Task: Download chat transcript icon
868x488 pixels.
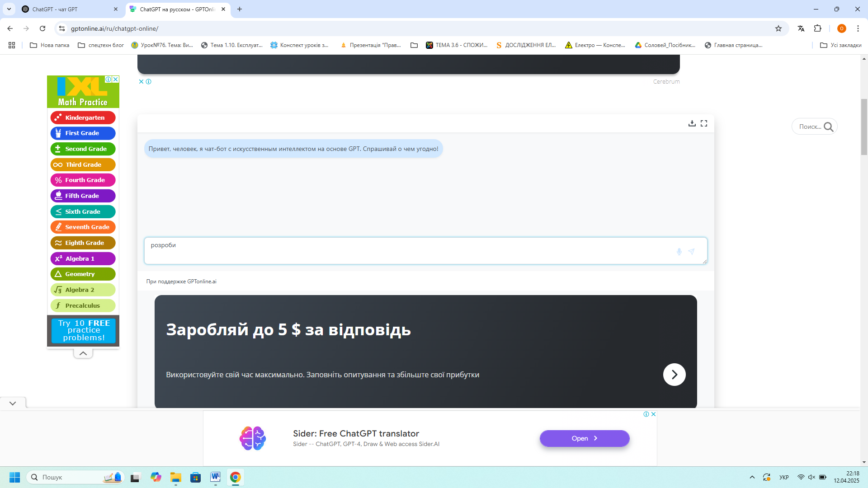Action: 692,123
